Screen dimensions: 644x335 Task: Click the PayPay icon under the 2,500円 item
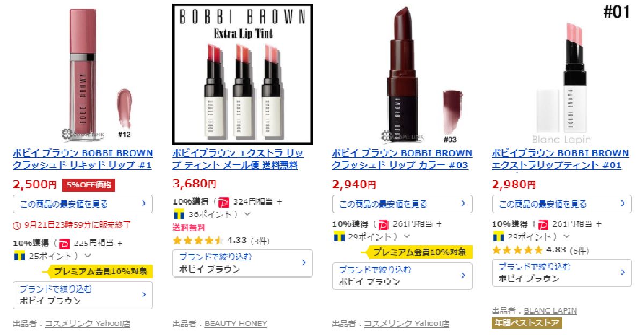pyautogui.click(x=64, y=244)
